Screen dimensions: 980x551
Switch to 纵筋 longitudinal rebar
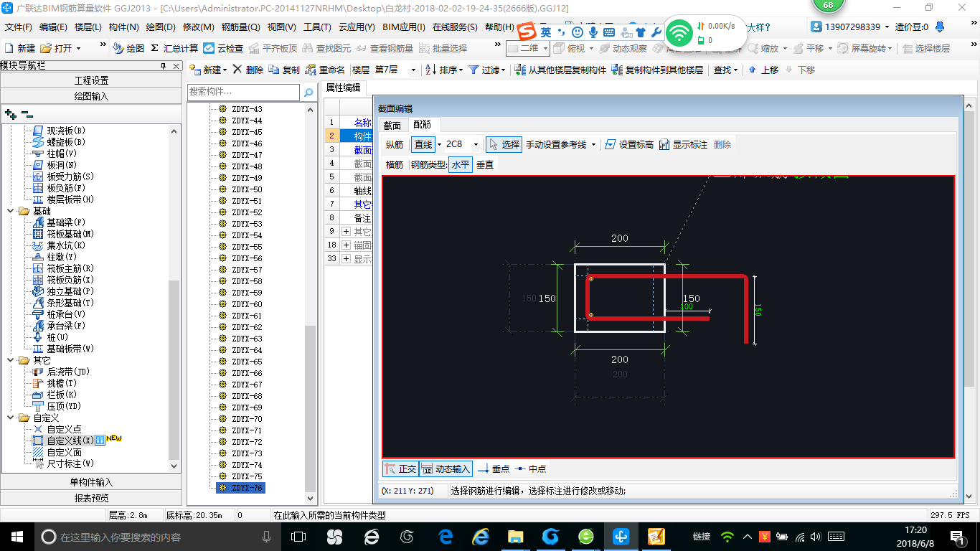395,144
